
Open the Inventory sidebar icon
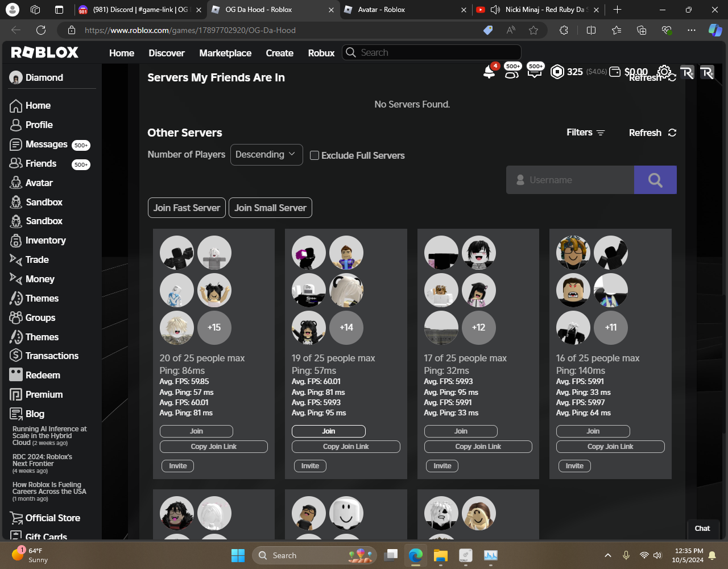click(x=16, y=241)
